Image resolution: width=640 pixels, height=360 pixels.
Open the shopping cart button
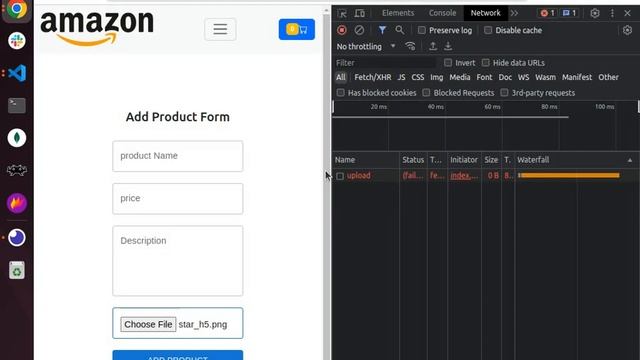click(297, 29)
